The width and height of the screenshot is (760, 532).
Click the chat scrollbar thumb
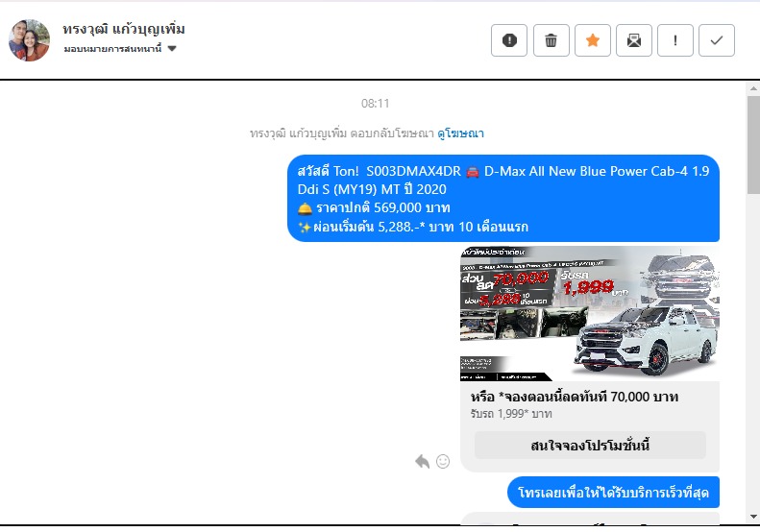click(x=753, y=145)
